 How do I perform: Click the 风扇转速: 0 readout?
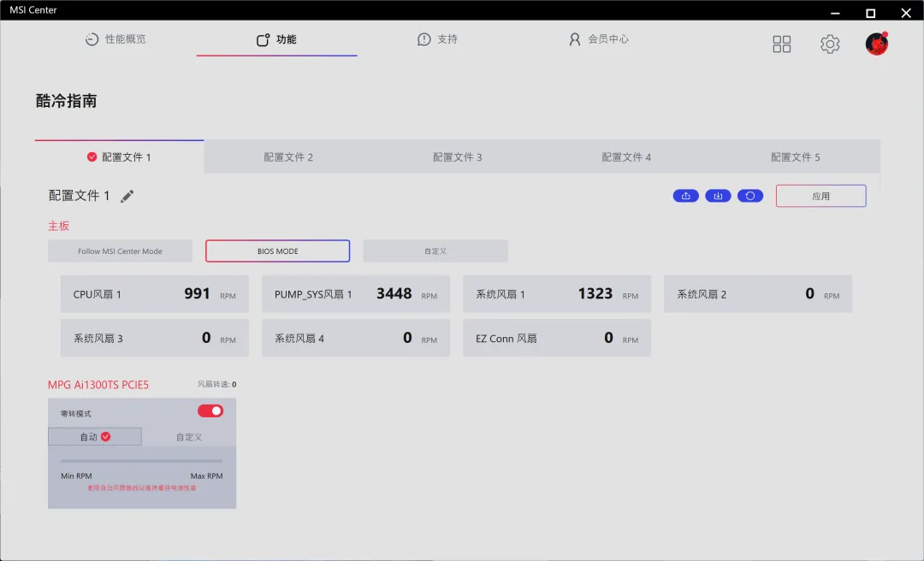pos(216,384)
